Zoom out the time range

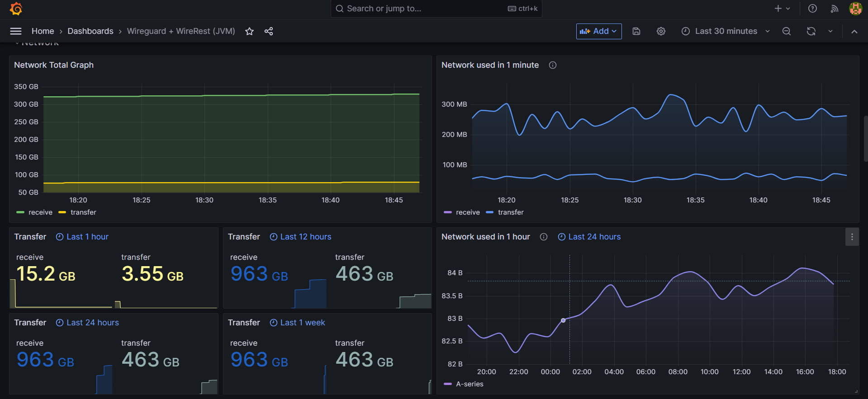click(787, 31)
